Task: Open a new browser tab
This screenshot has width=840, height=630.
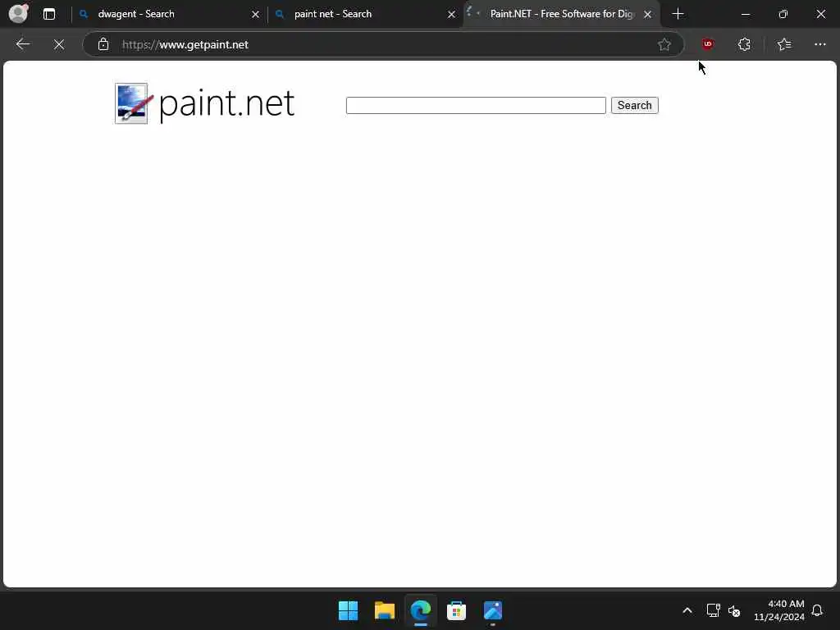Action: (x=678, y=14)
